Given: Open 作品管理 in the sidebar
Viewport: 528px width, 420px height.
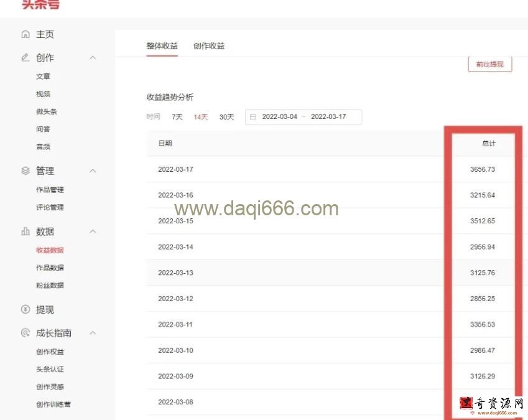Looking at the screenshot, I should coord(50,190).
